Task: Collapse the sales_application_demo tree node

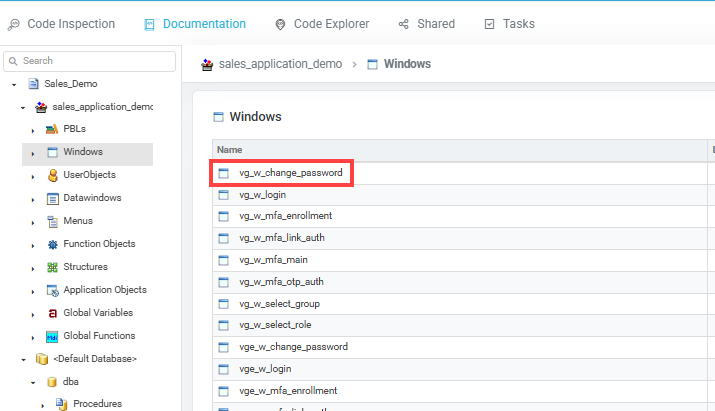Action: 23,108
